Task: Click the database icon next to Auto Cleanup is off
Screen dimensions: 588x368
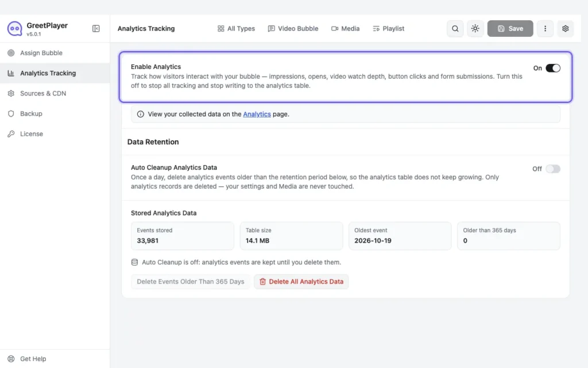Action: [134, 262]
